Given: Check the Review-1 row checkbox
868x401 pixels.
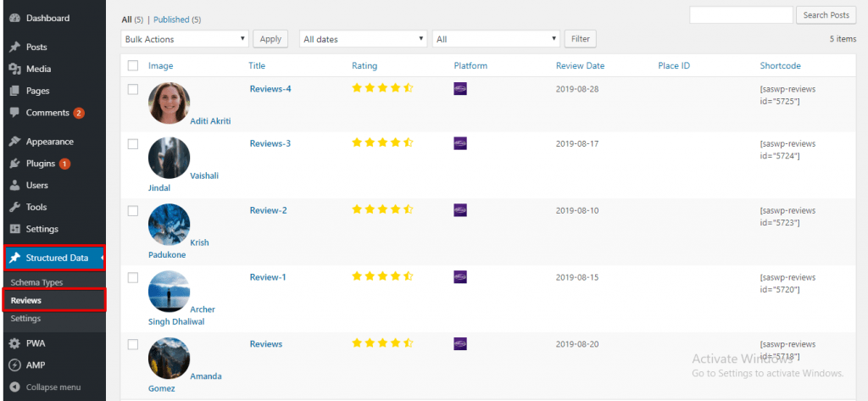Looking at the screenshot, I should pos(133,277).
